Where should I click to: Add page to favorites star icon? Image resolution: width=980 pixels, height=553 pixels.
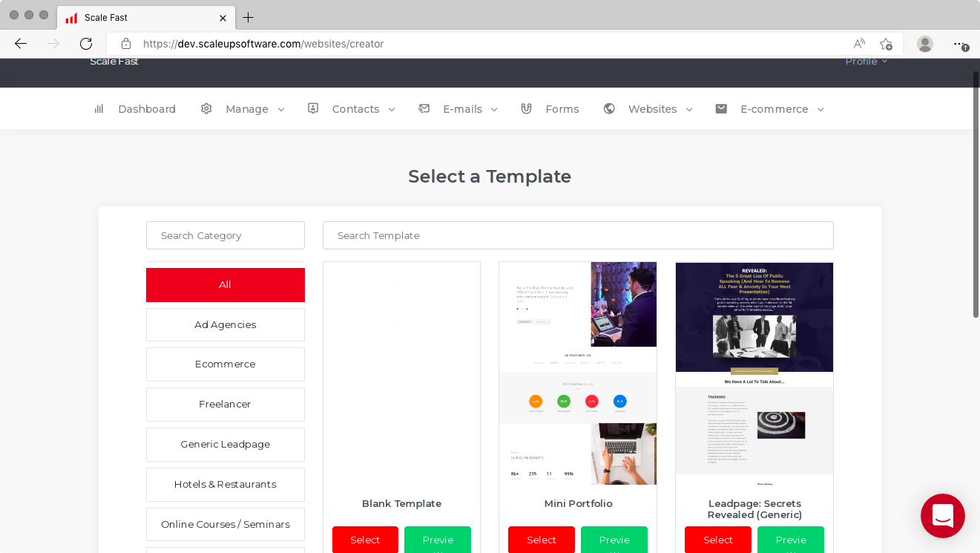click(x=886, y=44)
